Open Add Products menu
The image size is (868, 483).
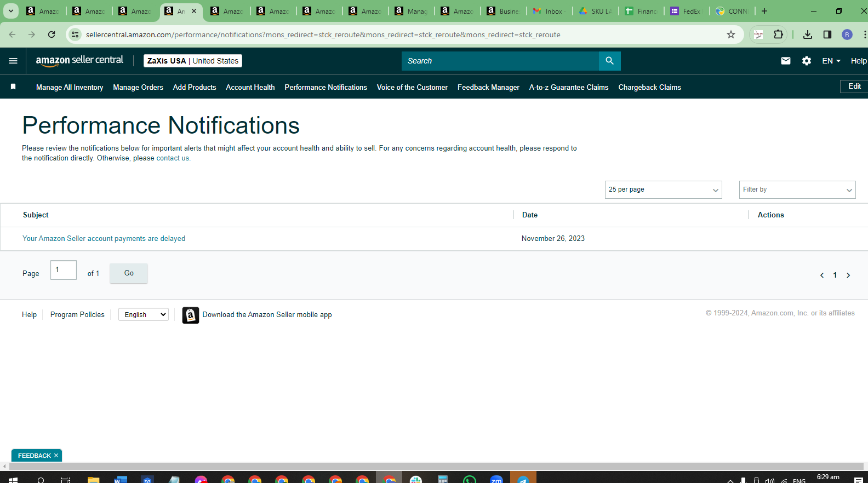tap(195, 87)
